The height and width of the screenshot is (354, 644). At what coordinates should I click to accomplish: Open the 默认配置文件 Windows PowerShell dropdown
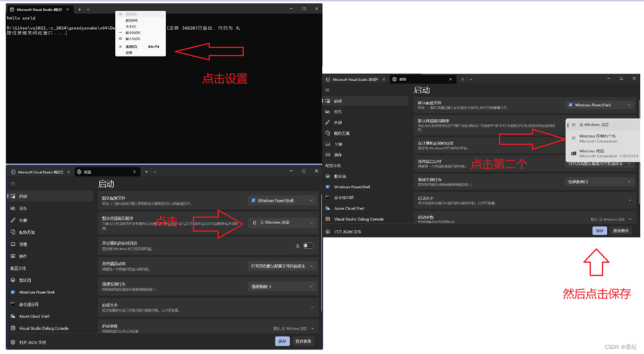coord(282,200)
